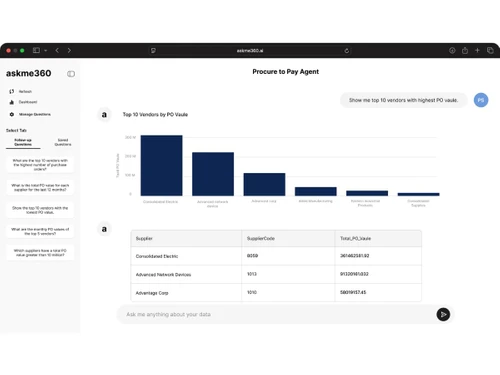Open Safari downloads icon

tap(452, 50)
